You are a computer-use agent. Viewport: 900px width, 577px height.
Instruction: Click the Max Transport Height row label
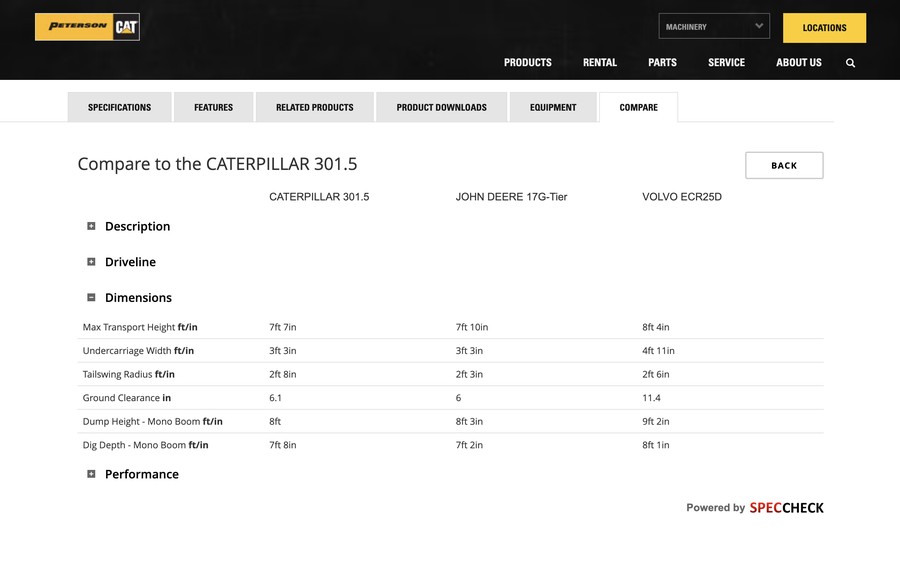coord(140,327)
